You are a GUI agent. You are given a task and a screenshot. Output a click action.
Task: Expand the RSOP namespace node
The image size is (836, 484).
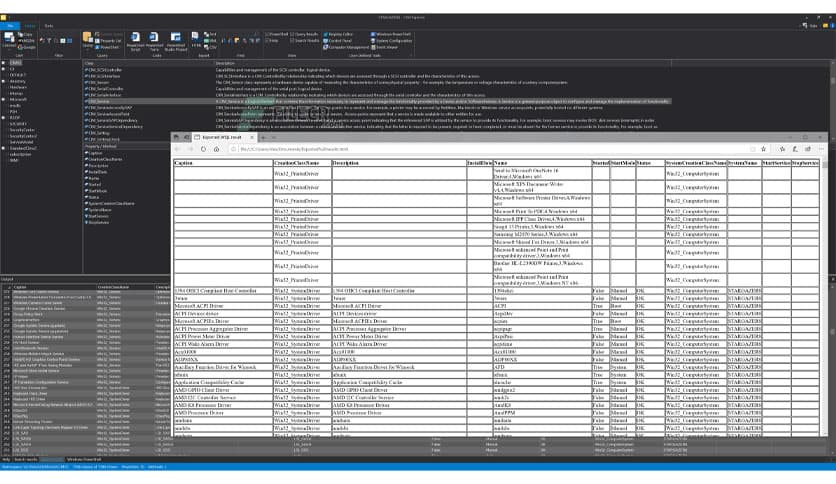3,118
